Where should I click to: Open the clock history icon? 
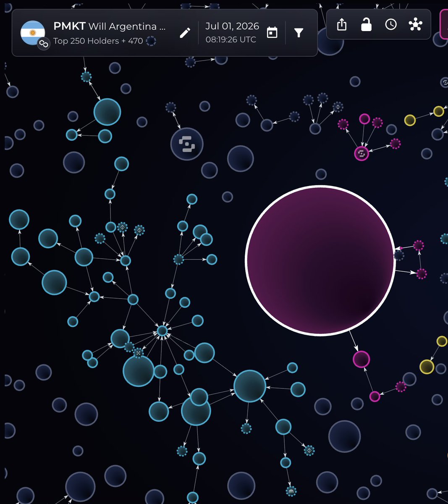click(x=391, y=25)
